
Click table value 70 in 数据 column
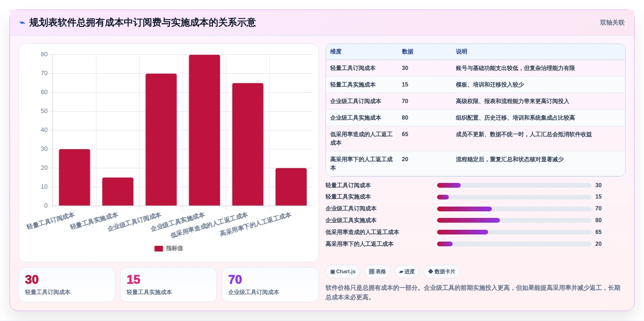coord(405,101)
